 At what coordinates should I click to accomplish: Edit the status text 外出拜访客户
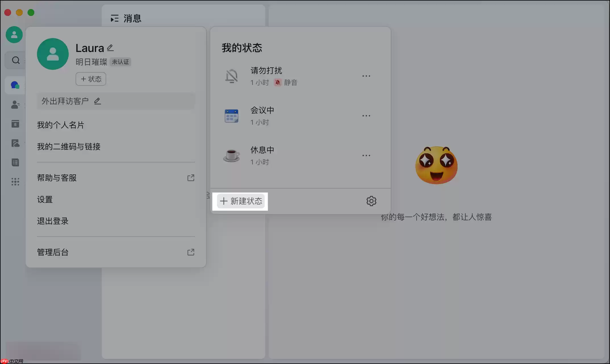(x=97, y=101)
